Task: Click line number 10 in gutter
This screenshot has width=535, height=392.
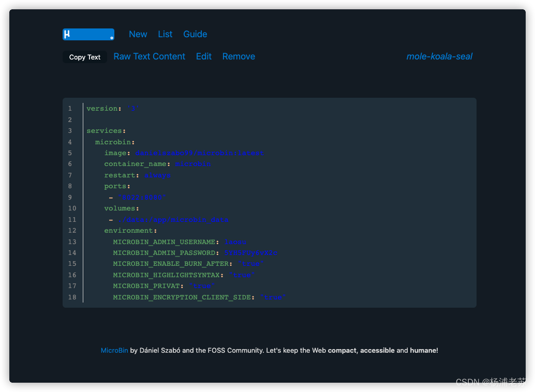Action: pos(72,208)
